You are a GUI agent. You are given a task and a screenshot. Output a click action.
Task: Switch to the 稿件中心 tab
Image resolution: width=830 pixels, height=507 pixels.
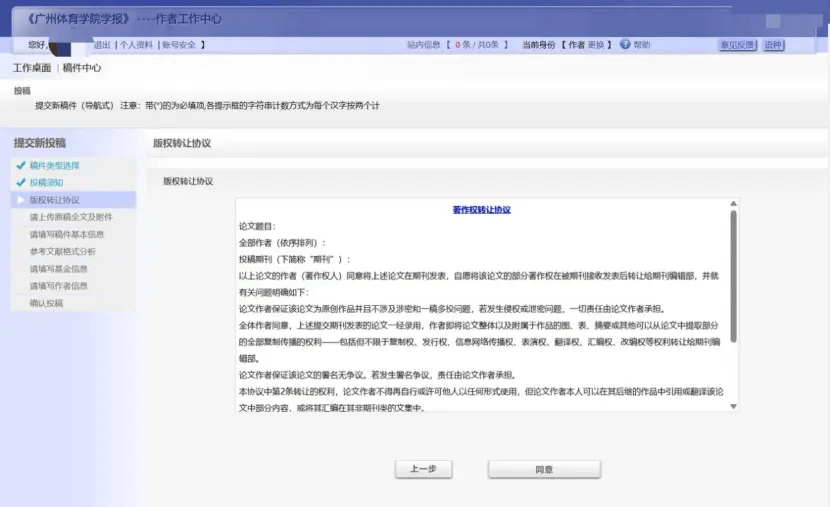coord(81,68)
